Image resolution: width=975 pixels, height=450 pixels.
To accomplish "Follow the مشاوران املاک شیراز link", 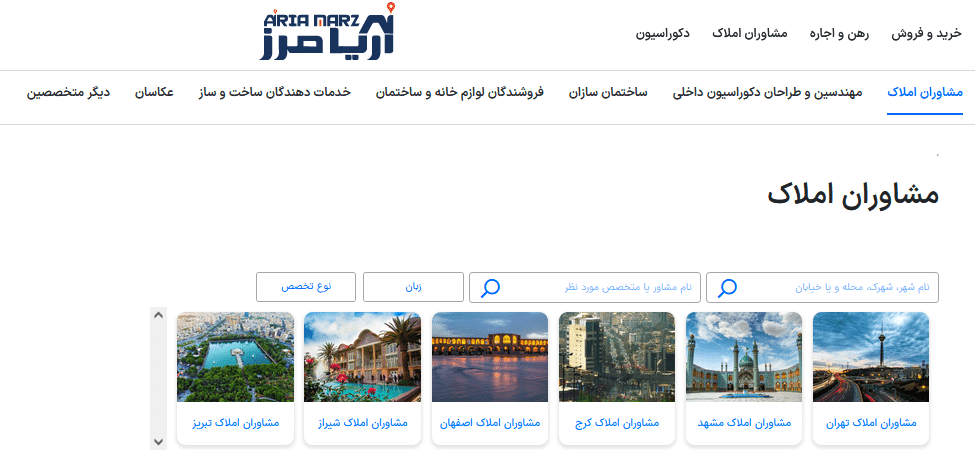I will pos(363,423).
